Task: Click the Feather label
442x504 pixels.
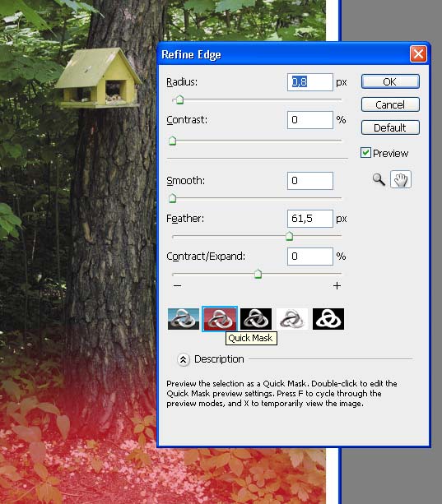Action: [185, 219]
